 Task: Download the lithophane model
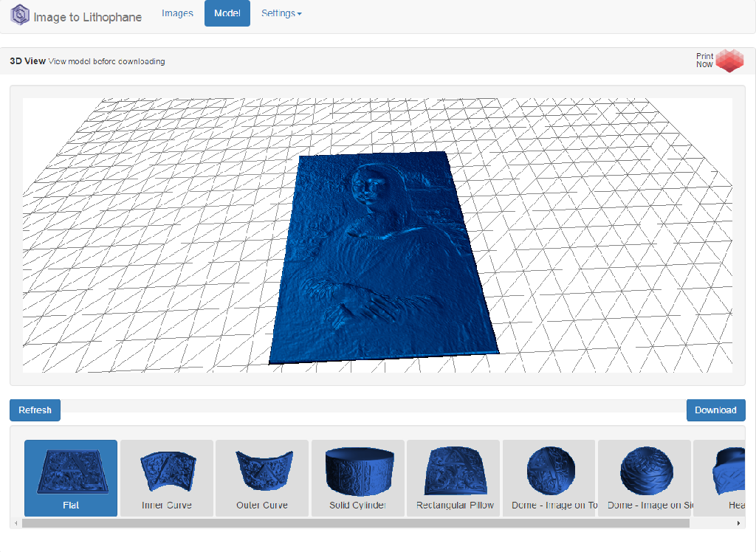pyautogui.click(x=715, y=410)
